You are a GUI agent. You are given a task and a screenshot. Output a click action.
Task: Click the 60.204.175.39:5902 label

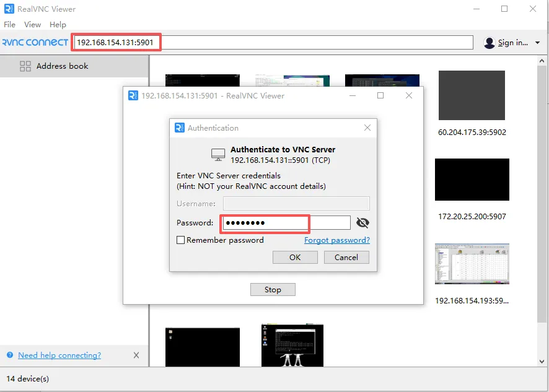472,133
